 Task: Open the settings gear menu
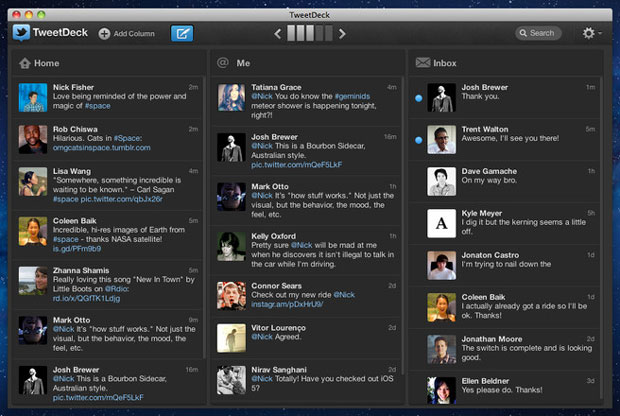pos(590,33)
